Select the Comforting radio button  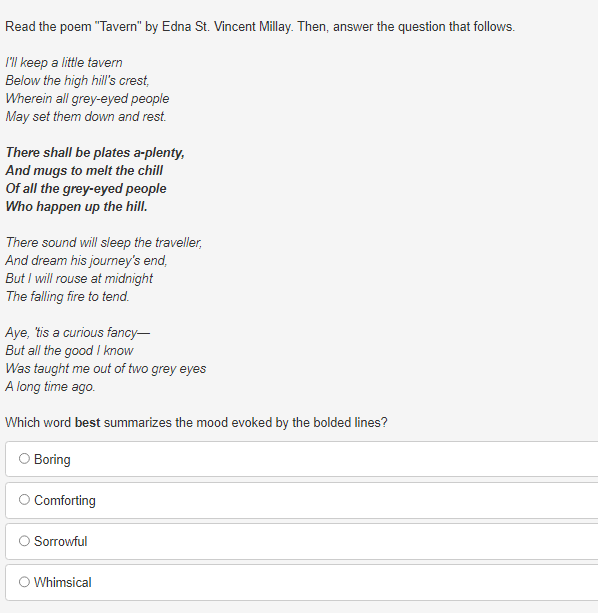pos(24,500)
